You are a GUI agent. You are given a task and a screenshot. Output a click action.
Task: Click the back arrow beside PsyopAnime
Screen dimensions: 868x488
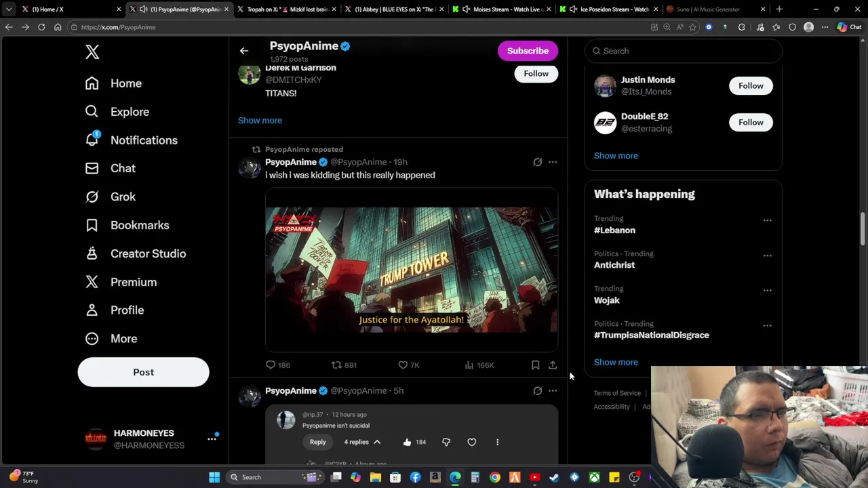(244, 51)
